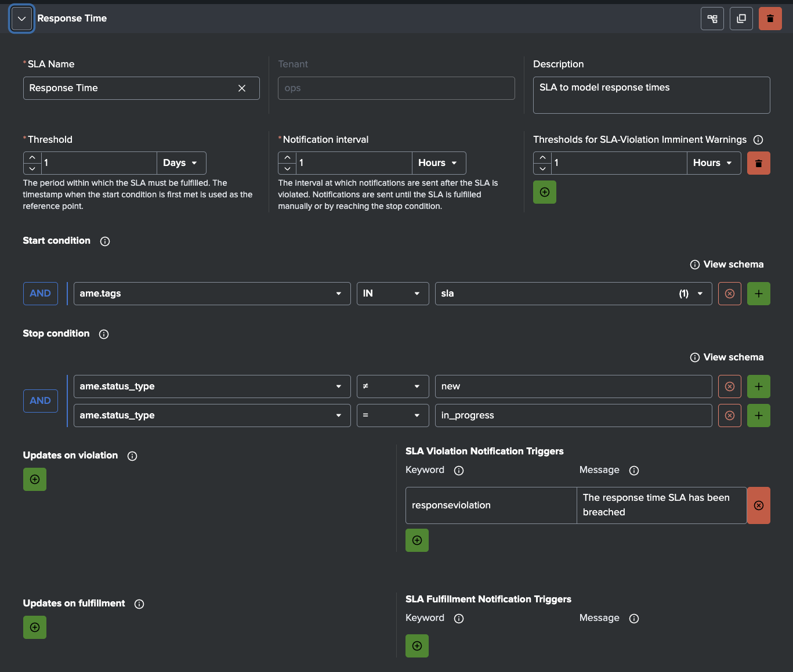Click the Description text field
The width and height of the screenshot is (793, 672).
click(x=651, y=95)
